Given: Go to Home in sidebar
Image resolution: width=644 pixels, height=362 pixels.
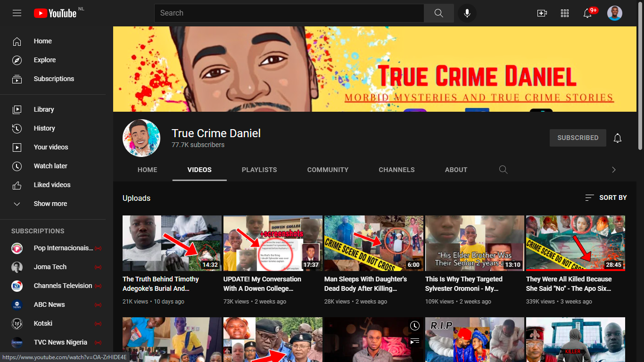Looking at the screenshot, I should click(x=53, y=41).
